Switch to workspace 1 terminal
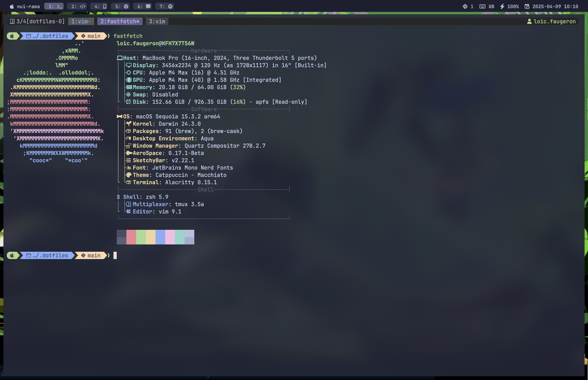 54,6
